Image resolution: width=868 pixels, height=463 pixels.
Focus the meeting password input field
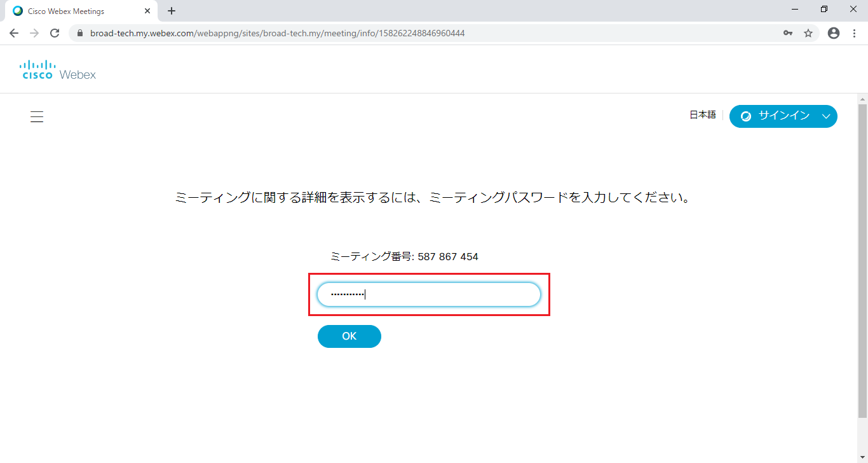pyautogui.click(x=429, y=294)
